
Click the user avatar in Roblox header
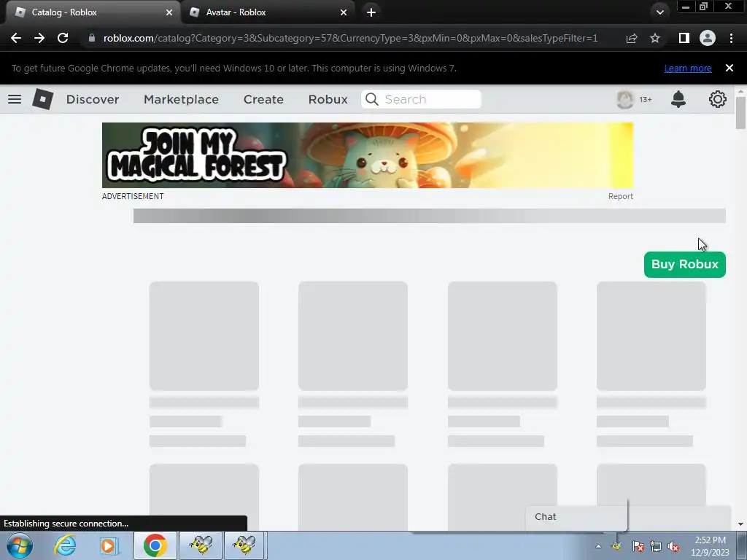point(625,99)
